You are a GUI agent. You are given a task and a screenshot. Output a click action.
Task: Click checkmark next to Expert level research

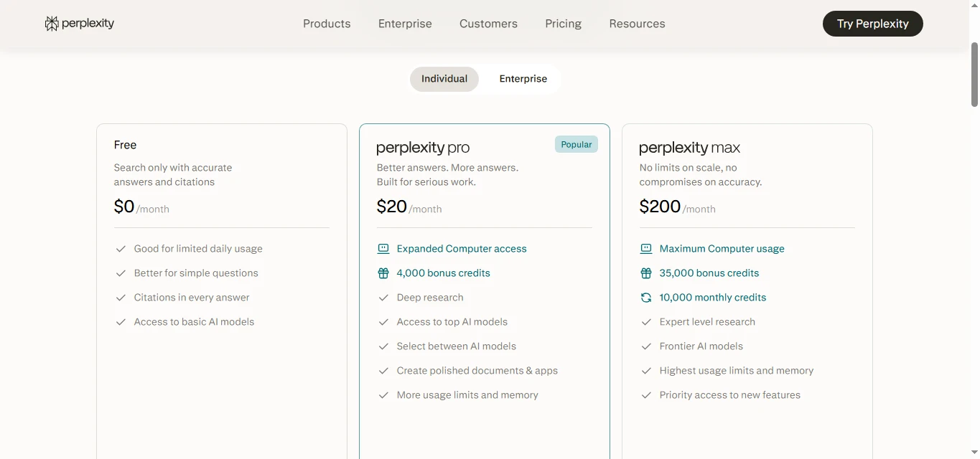pos(646,322)
